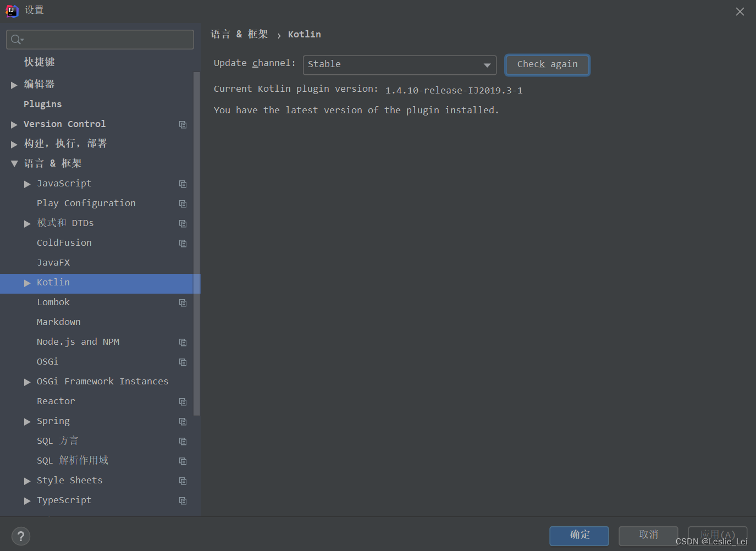756x551 pixels.
Task: Click project-level icon beside Spring
Action: [183, 422]
